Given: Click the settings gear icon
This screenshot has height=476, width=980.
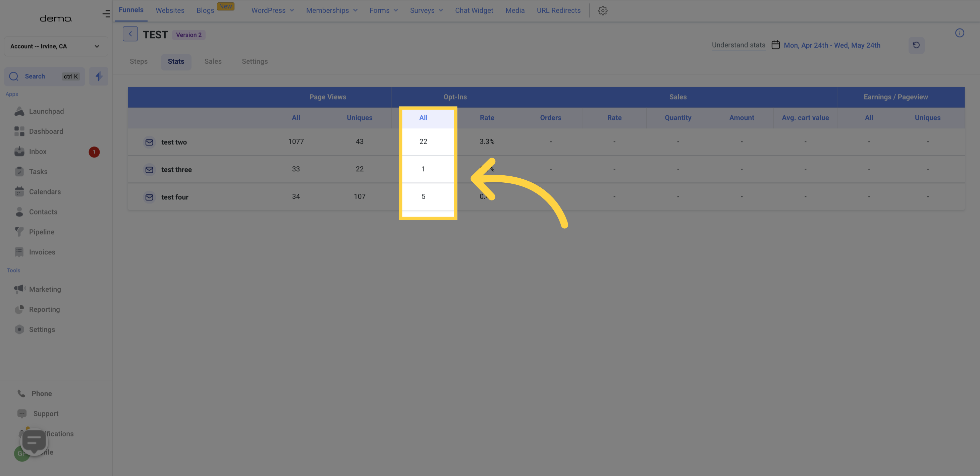Looking at the screenshot, I should click(602, 11).
